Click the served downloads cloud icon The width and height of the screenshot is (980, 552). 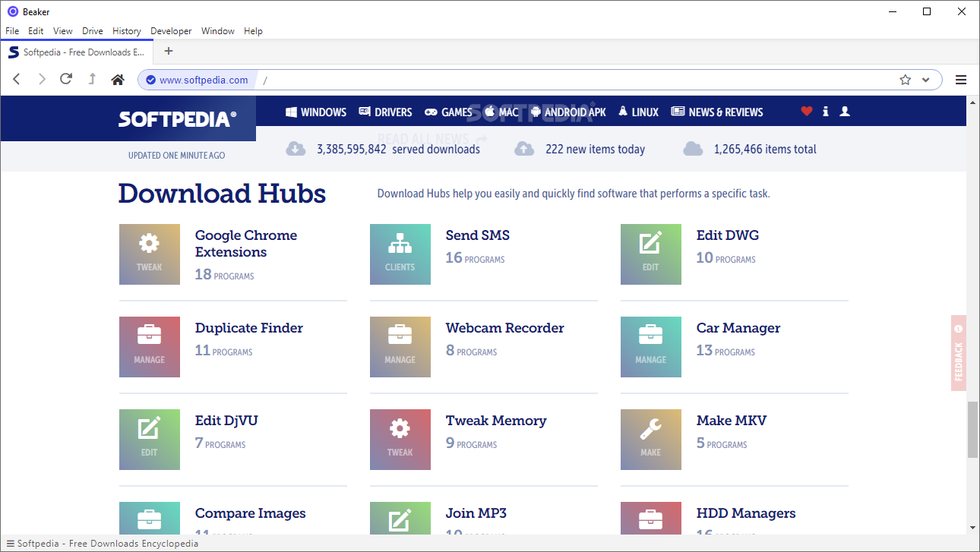296,149
